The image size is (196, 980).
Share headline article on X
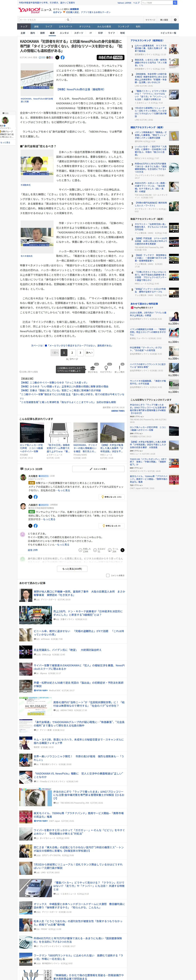[57, 57]
